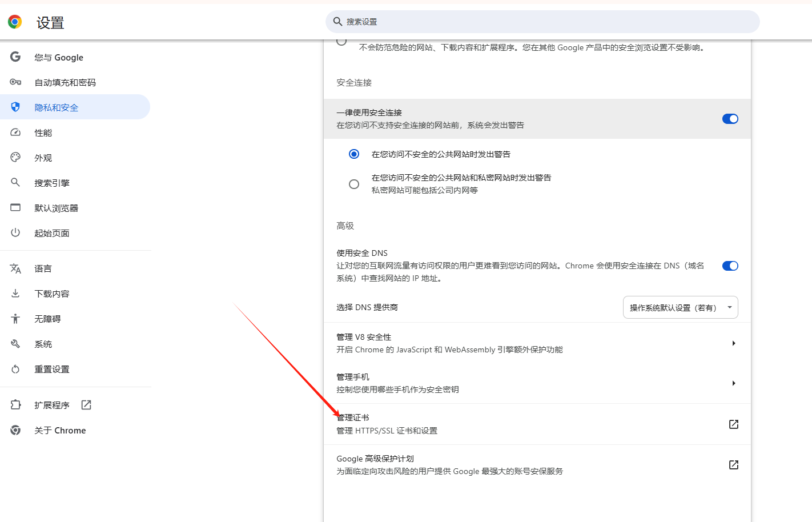Click the 管理 V8 安全性 row title
Screen dimensions: 812x522
tap(364, 337)
